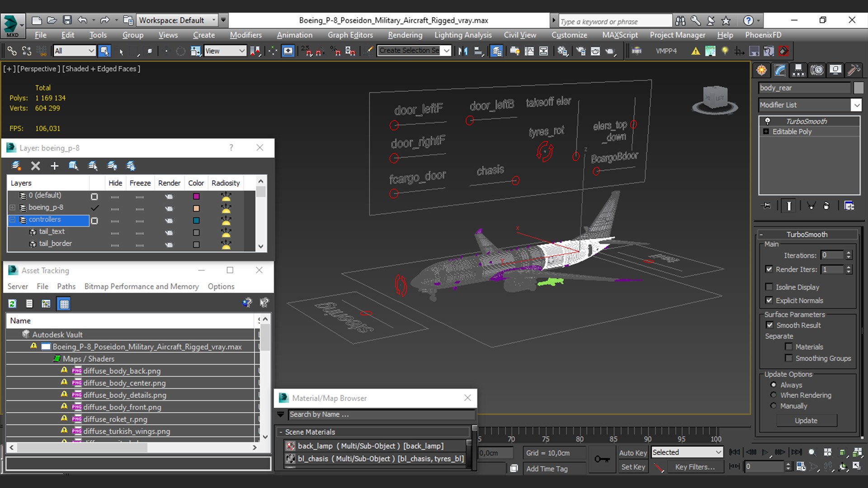Viewport: 868px width, 488px height.
Task: Expand the boeing_p-8 layer
Action: click(x=13, y=207)
